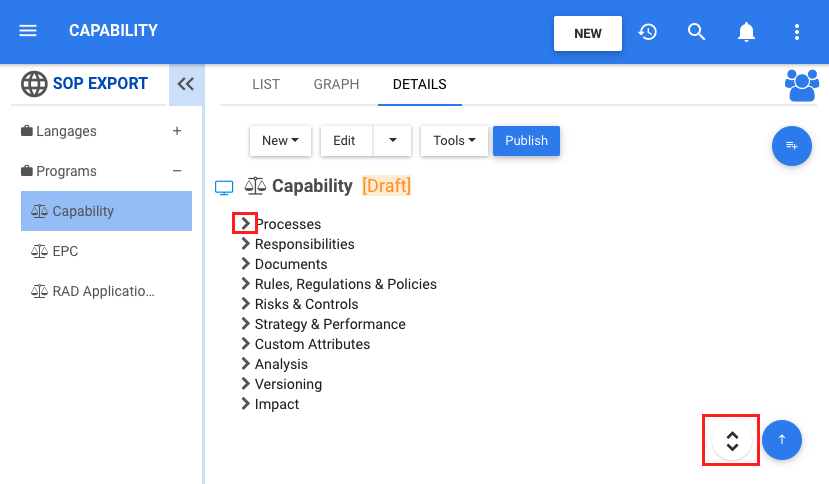
Task: Expand the Processes section
Action: coord(245,224)
